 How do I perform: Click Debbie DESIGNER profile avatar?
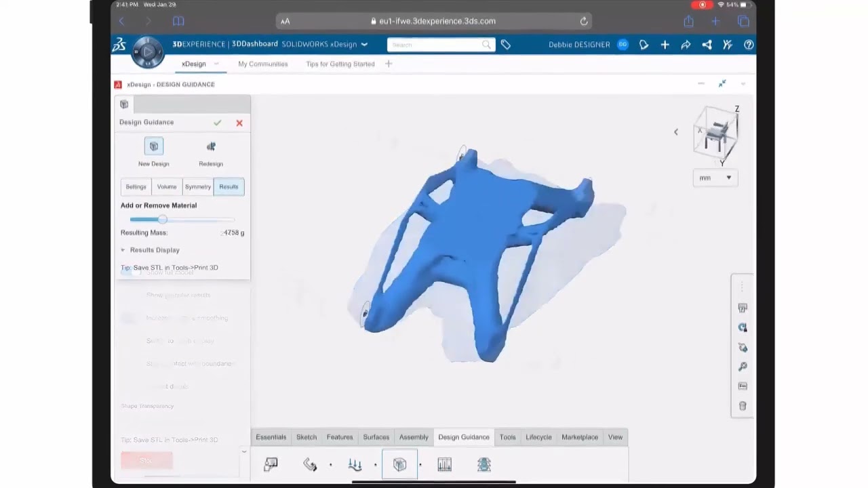623,45
